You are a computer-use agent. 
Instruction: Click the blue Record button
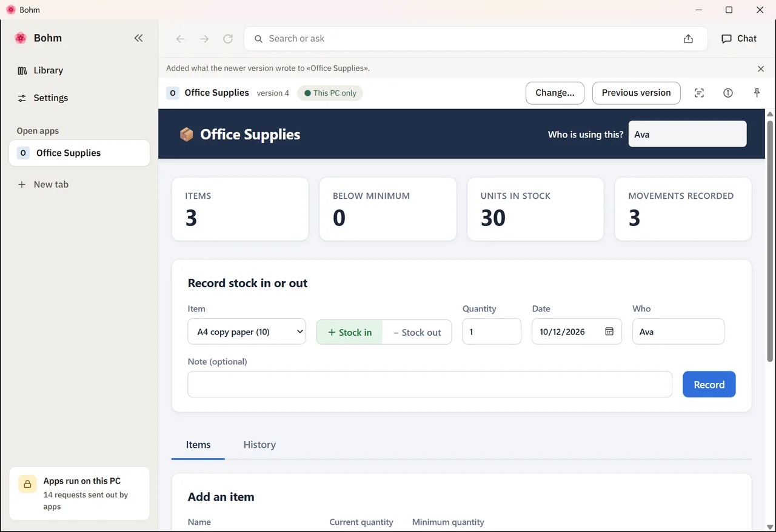(x=709, y=385)
